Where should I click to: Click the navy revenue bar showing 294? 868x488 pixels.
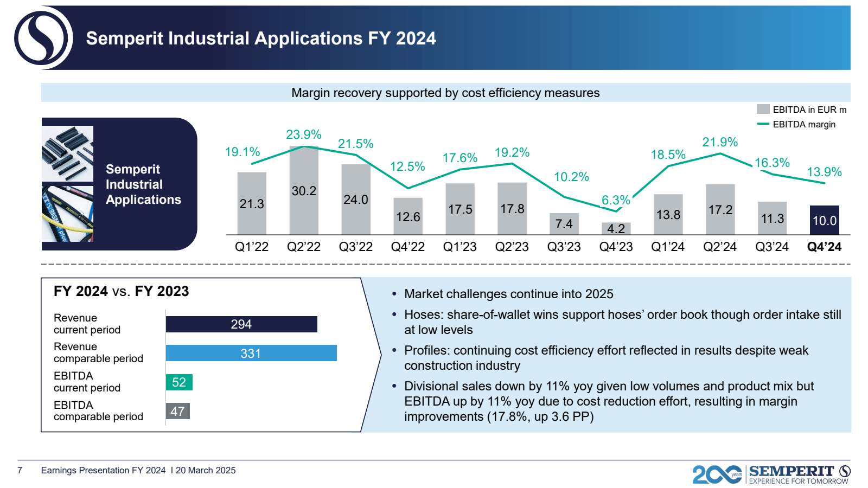coord(241,324)
